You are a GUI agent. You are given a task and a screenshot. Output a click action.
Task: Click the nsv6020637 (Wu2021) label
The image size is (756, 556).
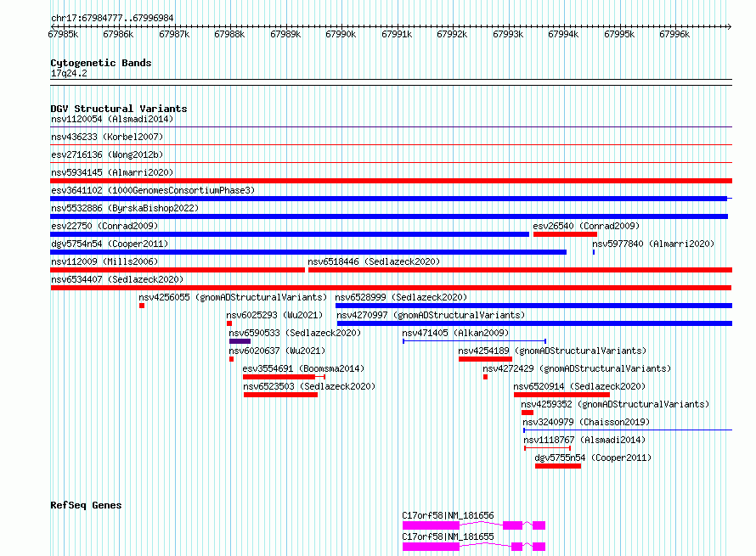click(x=277, y=351)
